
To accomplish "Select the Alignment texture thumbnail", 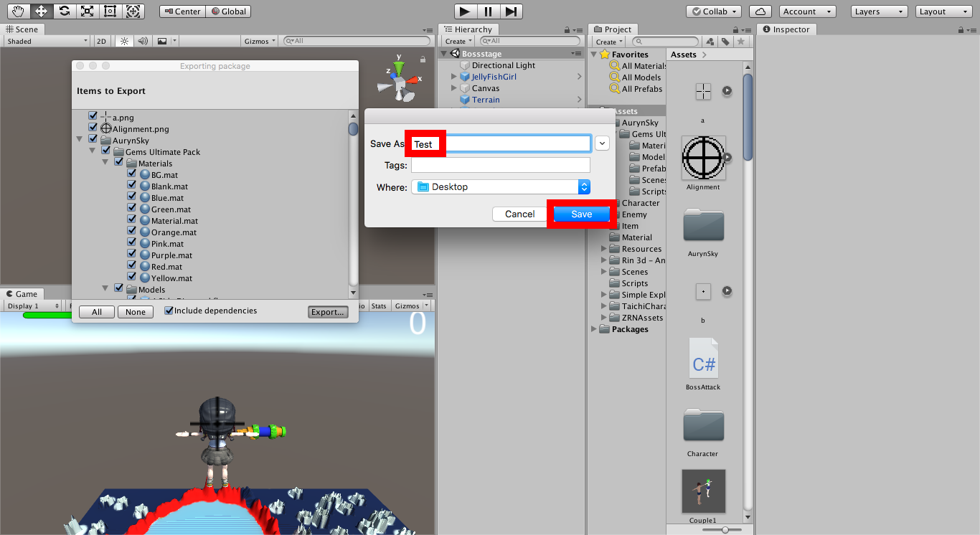I will (x=703, y=157).
